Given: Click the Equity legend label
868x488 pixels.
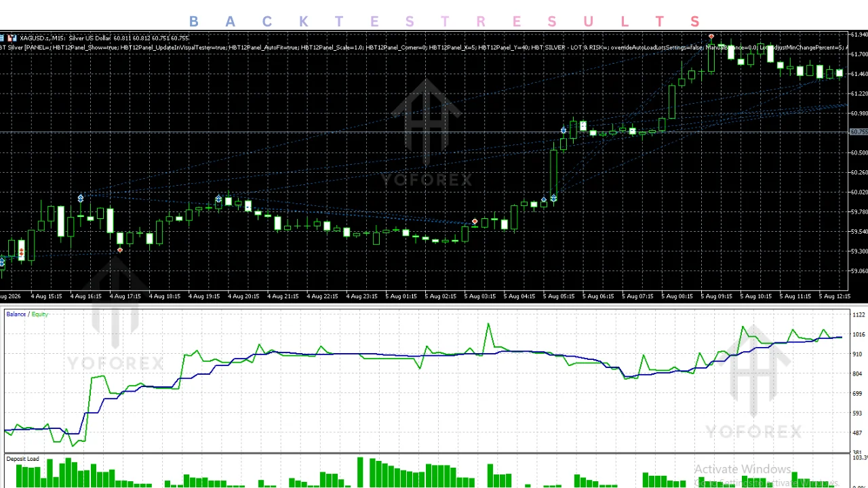Looking at the screenshot, I should 39,314.
